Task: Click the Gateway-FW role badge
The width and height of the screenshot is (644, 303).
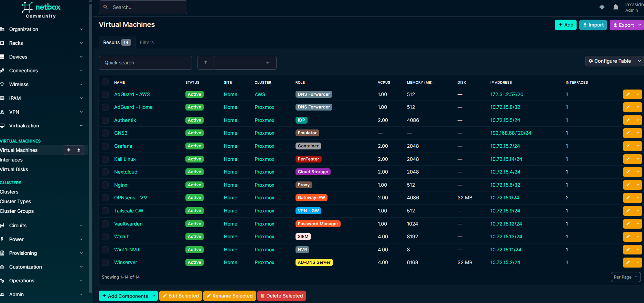Action: (x=311, y=198)
